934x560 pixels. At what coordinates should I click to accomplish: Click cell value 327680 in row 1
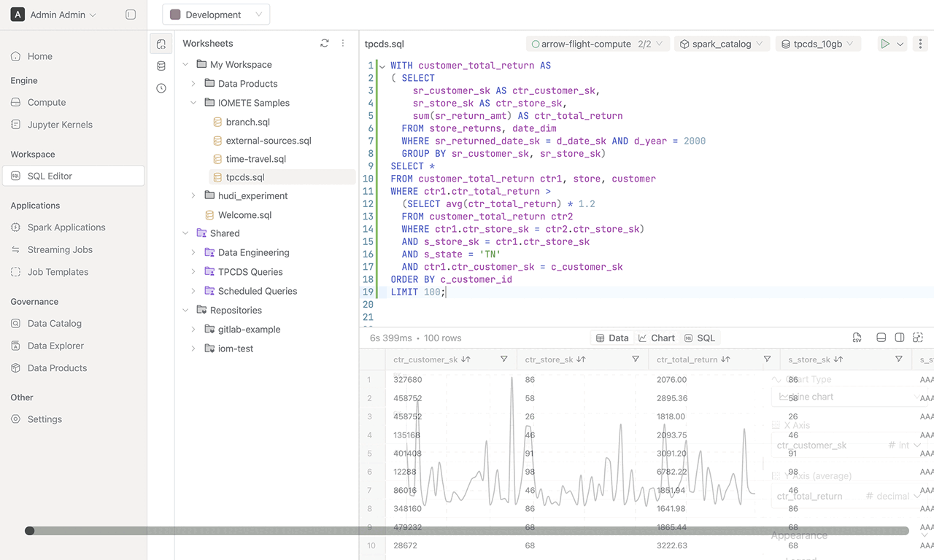408,379
